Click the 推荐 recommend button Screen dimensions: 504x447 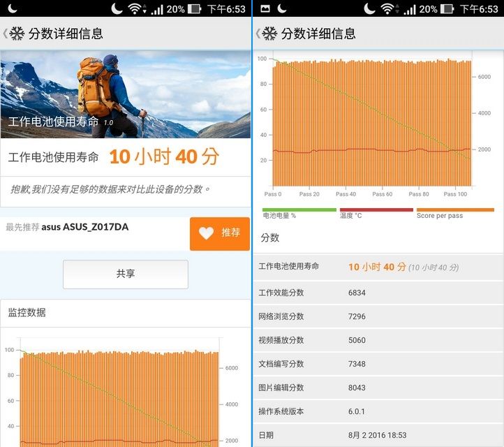(x=220, y=234)
